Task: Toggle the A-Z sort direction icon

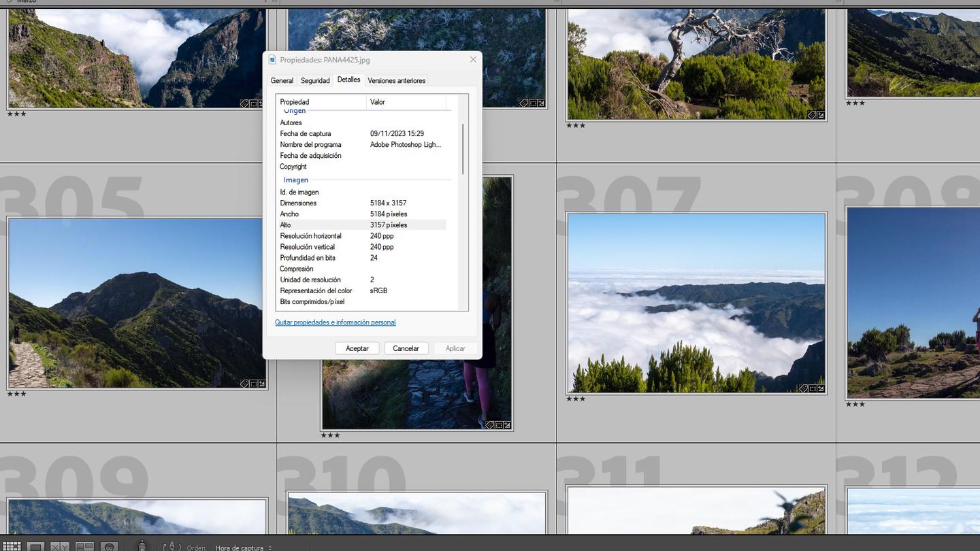Action: click(170, 546)
